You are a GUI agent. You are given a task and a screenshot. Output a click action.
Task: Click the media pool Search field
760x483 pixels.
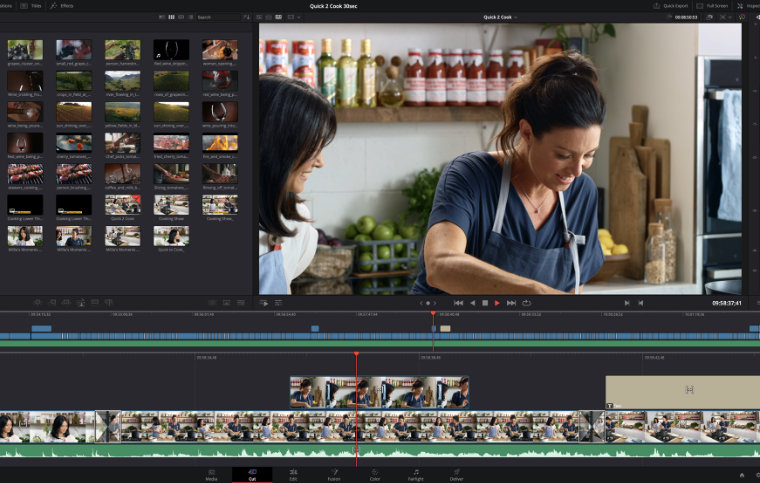pyautogui.click(x=217, y=17)
